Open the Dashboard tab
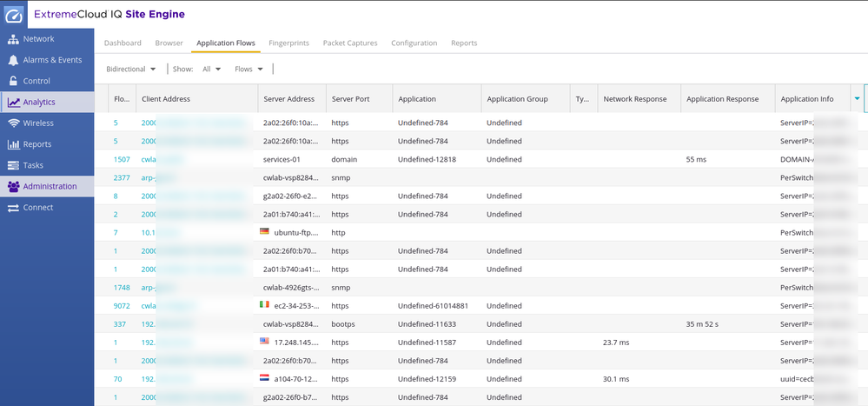The width and height of the screenshot is (868, 406). 123,43
